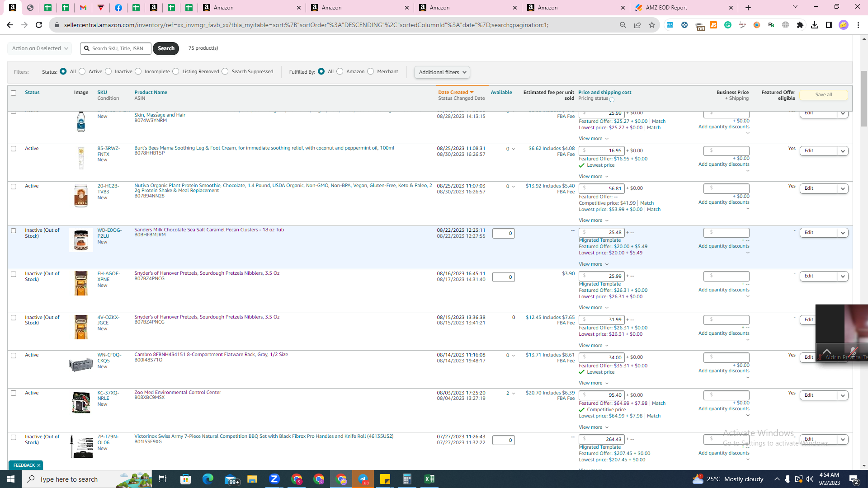This screenshot has height=488, width=868.
Task: Open File Explorer from the taskbar
Action: 252,479
